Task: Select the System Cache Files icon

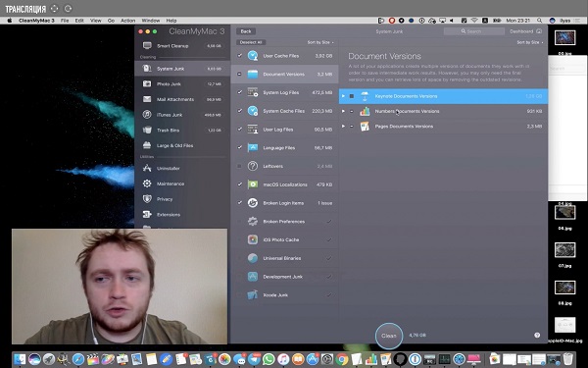Action: (x=253, y=111)
